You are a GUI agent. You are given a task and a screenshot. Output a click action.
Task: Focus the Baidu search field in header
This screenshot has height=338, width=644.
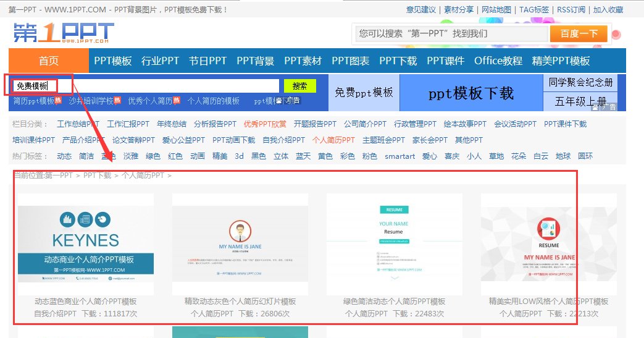click(x=452, y=34)
